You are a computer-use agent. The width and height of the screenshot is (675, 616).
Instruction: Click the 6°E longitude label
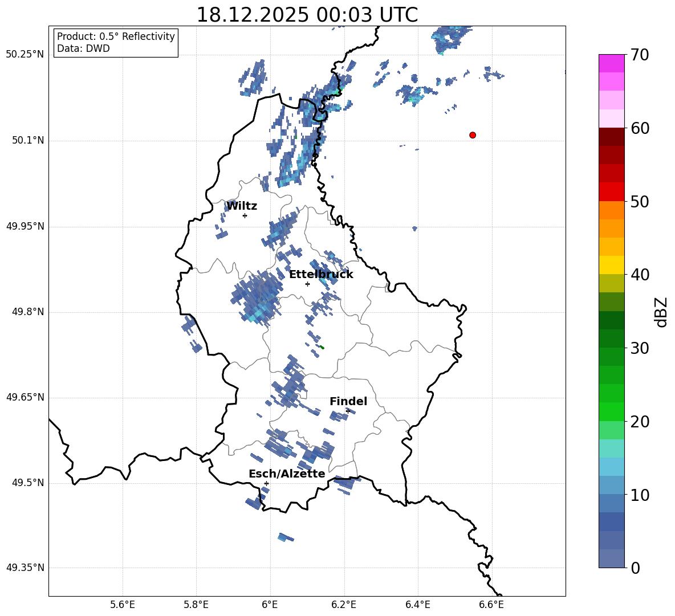tap(270, 605)
